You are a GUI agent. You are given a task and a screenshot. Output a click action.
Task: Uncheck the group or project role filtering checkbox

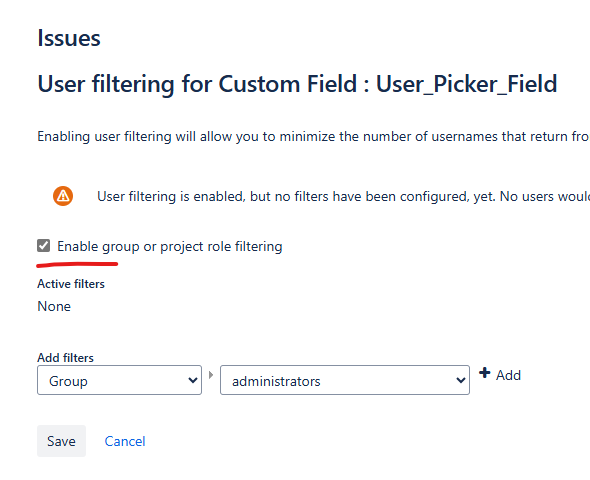coord(44,246)
